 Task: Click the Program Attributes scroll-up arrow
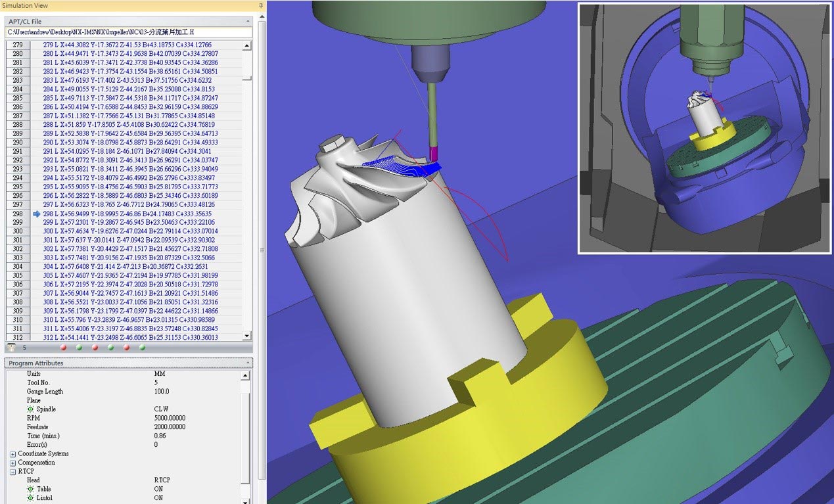click(246, 375)
